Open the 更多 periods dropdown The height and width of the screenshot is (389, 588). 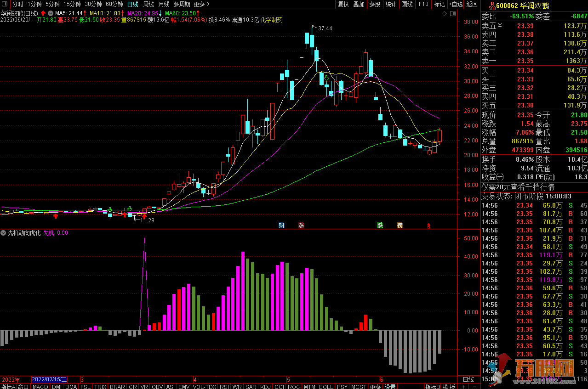coord(202,4)
